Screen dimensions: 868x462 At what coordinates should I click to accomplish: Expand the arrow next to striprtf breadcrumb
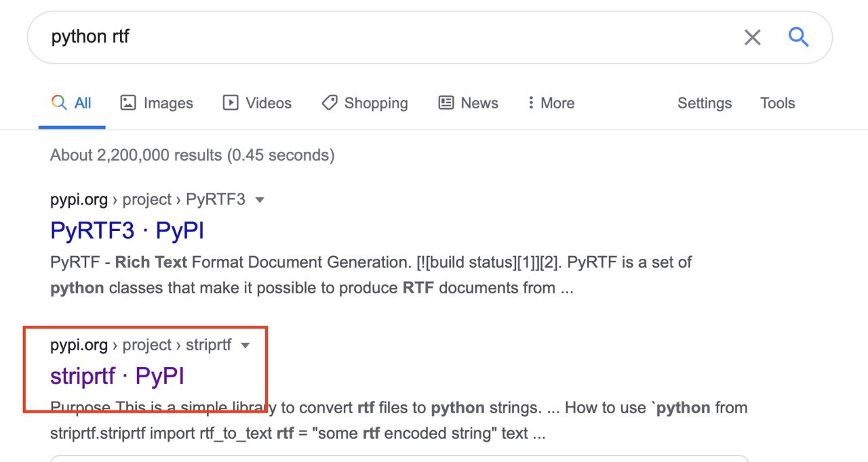coord(245,345)
